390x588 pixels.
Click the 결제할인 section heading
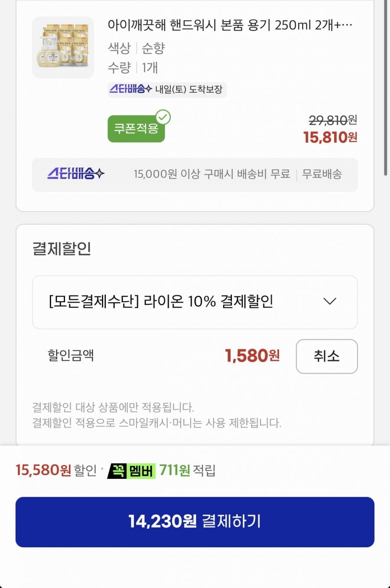point(62,249)
